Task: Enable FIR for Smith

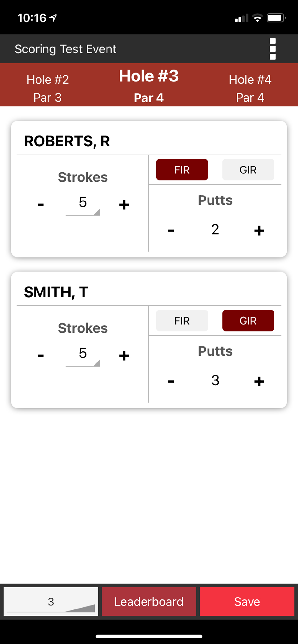Action: 182,321
